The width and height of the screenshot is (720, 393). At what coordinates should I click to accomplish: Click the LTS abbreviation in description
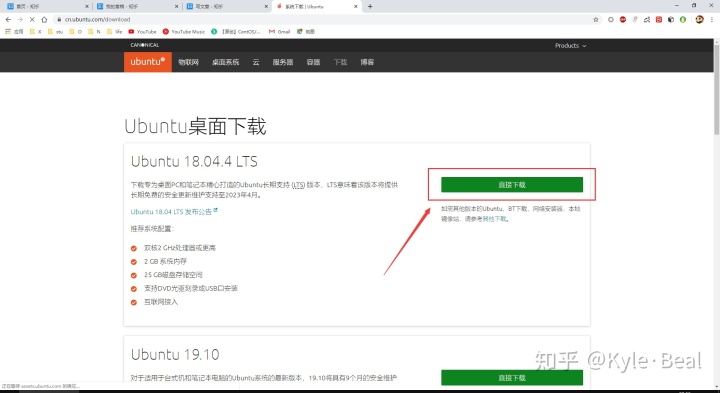(299, 185)
